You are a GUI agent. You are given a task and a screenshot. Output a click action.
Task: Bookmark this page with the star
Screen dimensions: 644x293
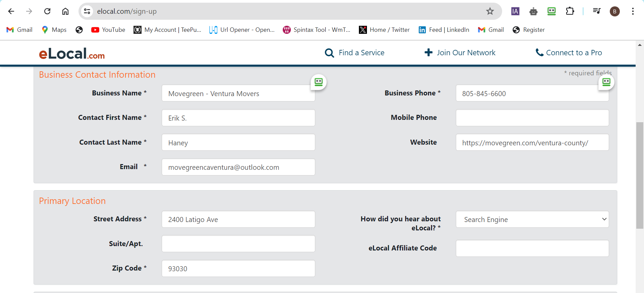click(490, 11)
